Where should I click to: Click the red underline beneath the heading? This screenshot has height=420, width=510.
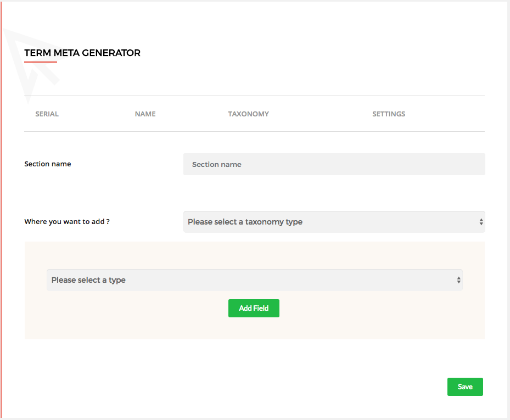[x=41, y=62]
